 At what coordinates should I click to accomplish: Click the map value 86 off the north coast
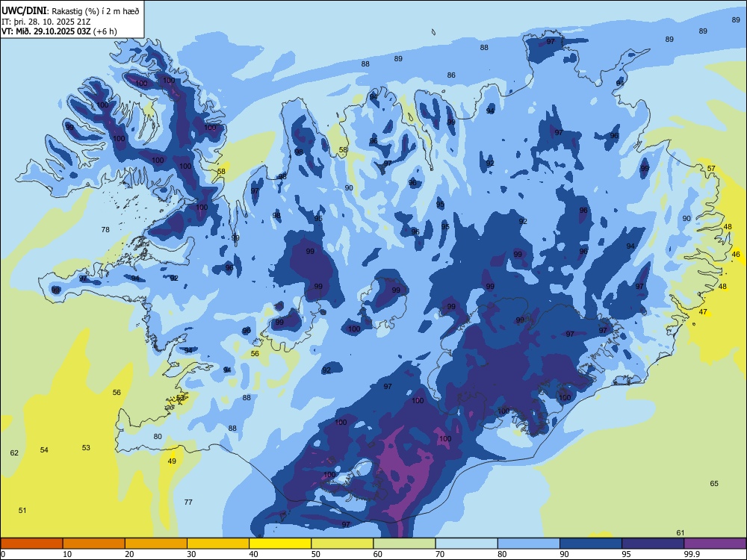tap(451, 75)
